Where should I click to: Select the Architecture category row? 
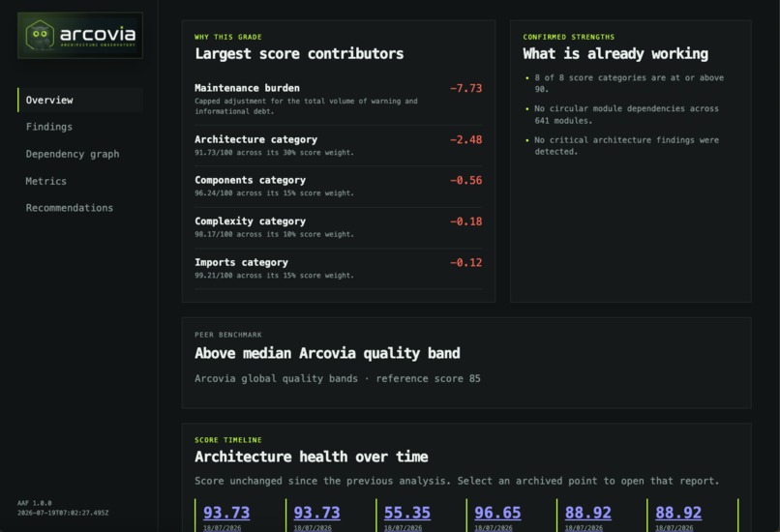click(x=339, y=145)
